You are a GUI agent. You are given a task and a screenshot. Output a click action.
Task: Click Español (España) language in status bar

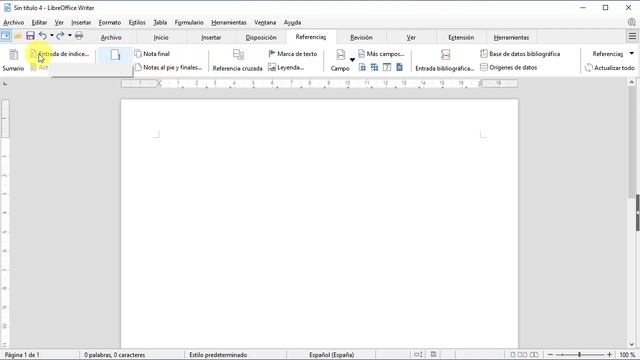click(332, 355)
